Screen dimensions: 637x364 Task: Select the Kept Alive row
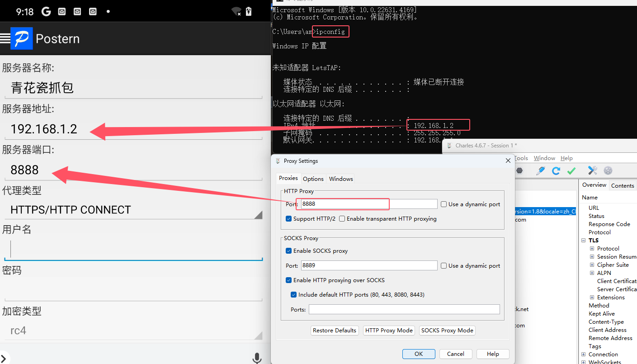click(601, 314)
